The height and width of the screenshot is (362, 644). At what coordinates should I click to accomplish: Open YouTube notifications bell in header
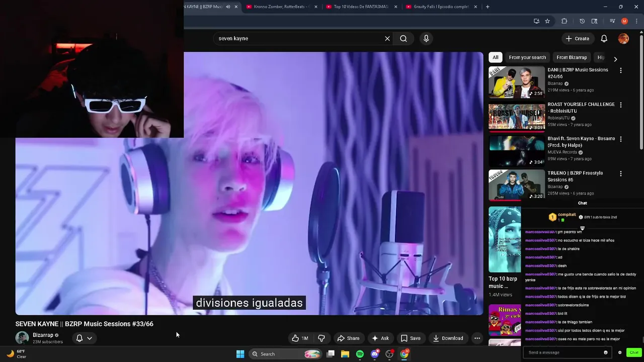604,38
